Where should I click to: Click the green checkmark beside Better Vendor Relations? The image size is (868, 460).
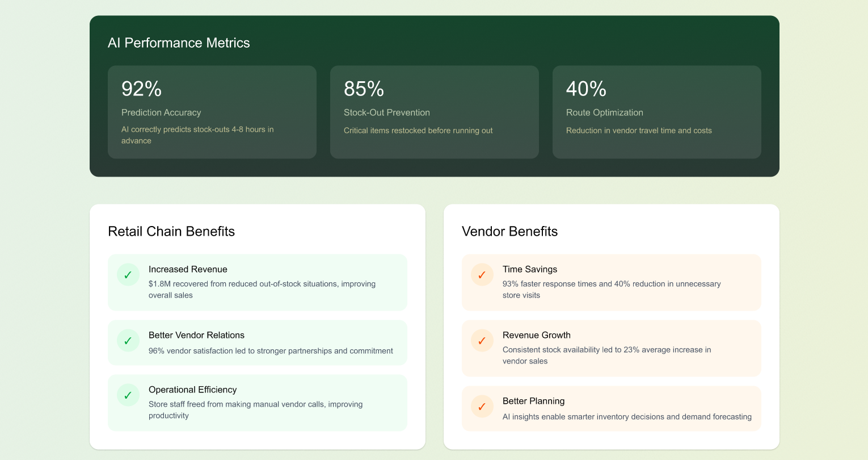[x=128, y=341]
